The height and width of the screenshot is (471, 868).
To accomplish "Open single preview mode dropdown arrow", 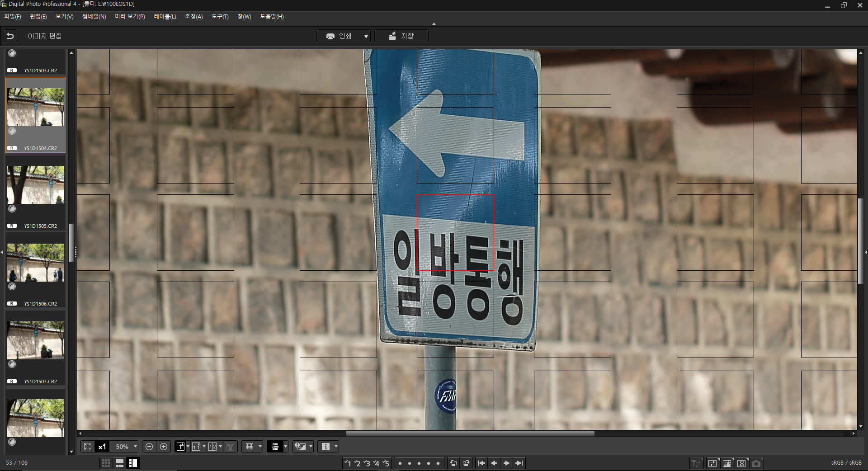I will tap(188, 447).
